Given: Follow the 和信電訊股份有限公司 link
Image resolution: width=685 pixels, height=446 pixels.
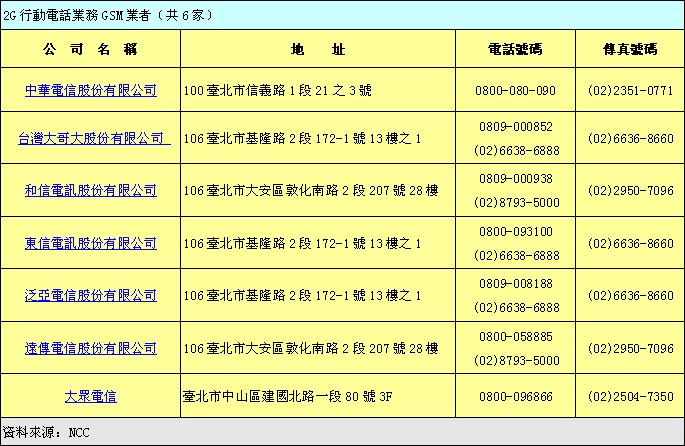Looking at the screenshot, I should click(x=90, y=190).
